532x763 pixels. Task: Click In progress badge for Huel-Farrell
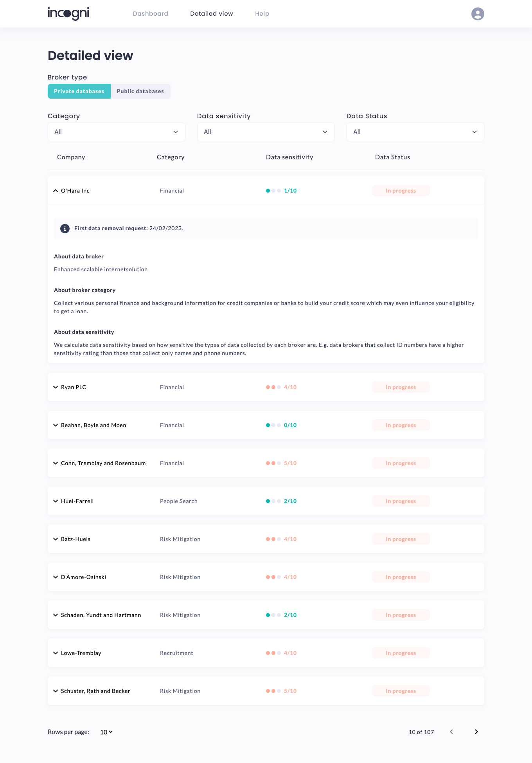tap(401, 501)
